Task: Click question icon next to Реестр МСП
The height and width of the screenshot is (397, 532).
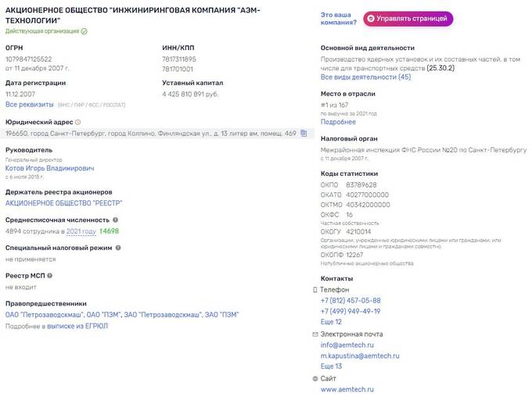Action: 50,276
